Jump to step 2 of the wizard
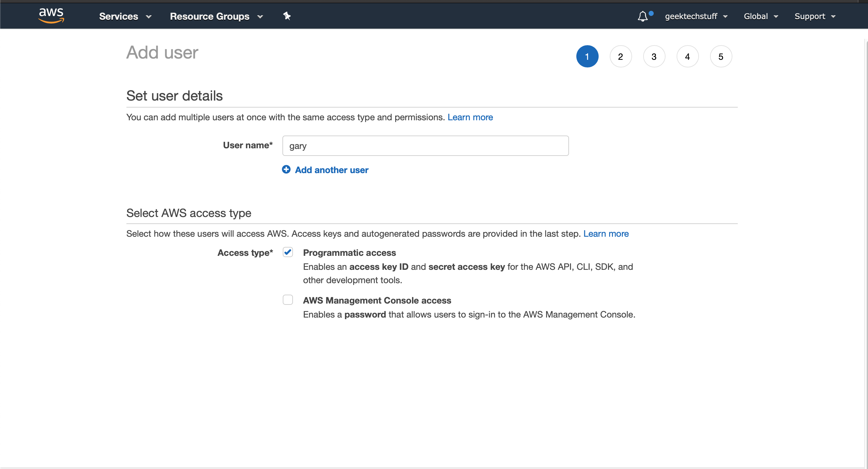Screen dimensions: 868x469 click(620, 56)
